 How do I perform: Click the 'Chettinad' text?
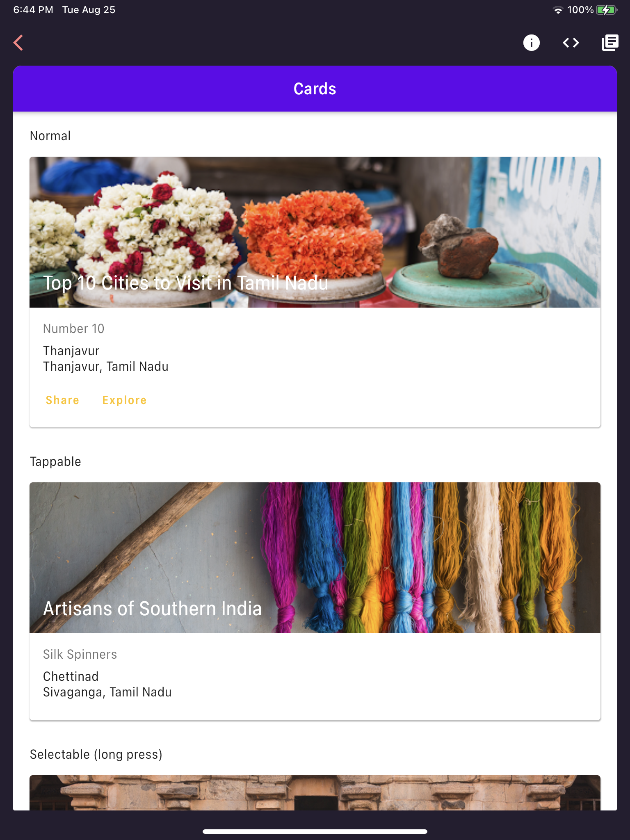click(x=71, y=676)
